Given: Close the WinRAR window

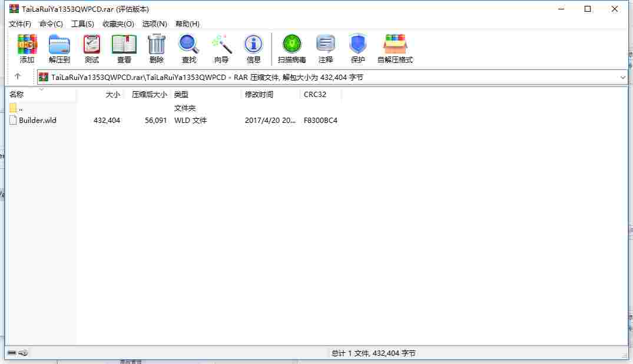Looking at the screenshot, I should 614,9.
